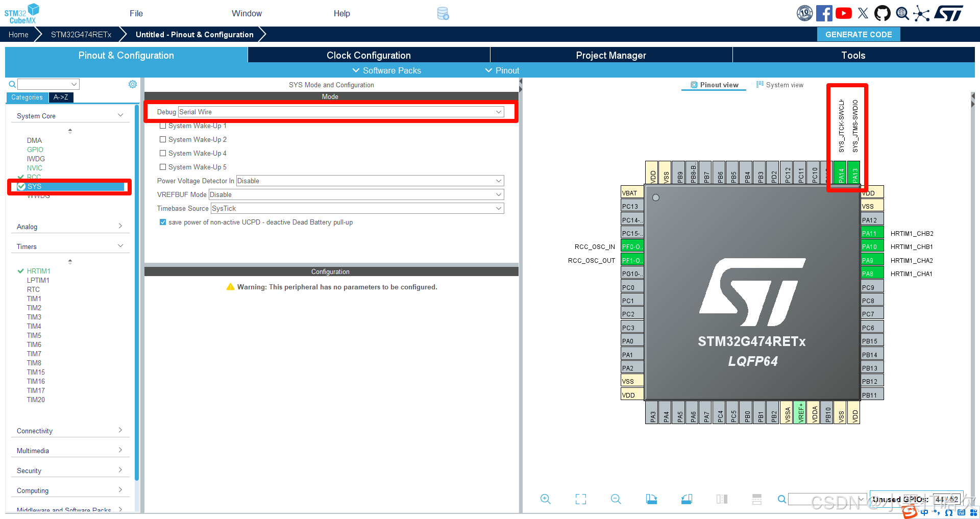Open the Timebase Source dropdown
980x519 pixels.
(x=357, y=208)
